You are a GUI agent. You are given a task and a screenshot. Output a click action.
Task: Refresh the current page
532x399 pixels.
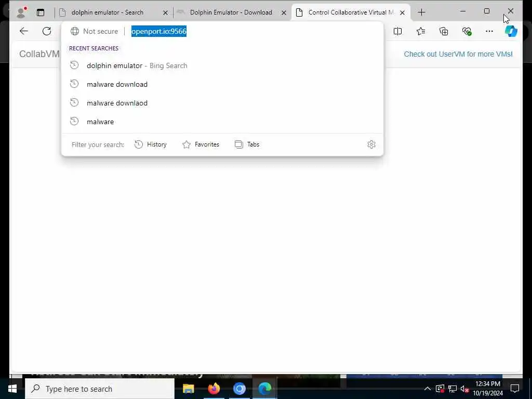(x=47, y=31)
